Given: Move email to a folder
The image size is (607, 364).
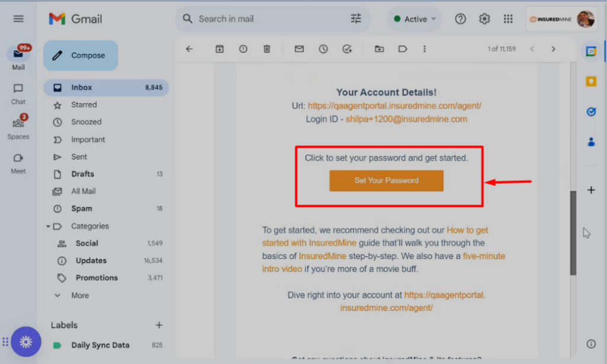Looking at the screenshot, I should [x=379, y=49].
